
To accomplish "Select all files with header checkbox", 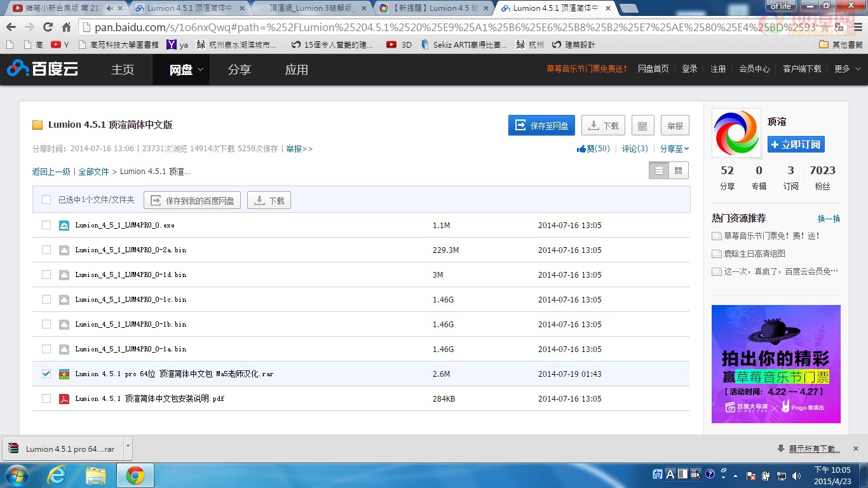I will click(x=46, y=200).
